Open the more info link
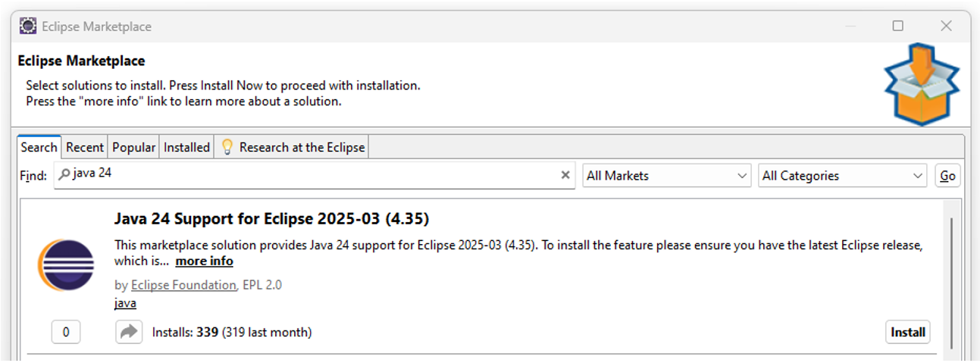 pyautogui.click(x=205, y=261)
